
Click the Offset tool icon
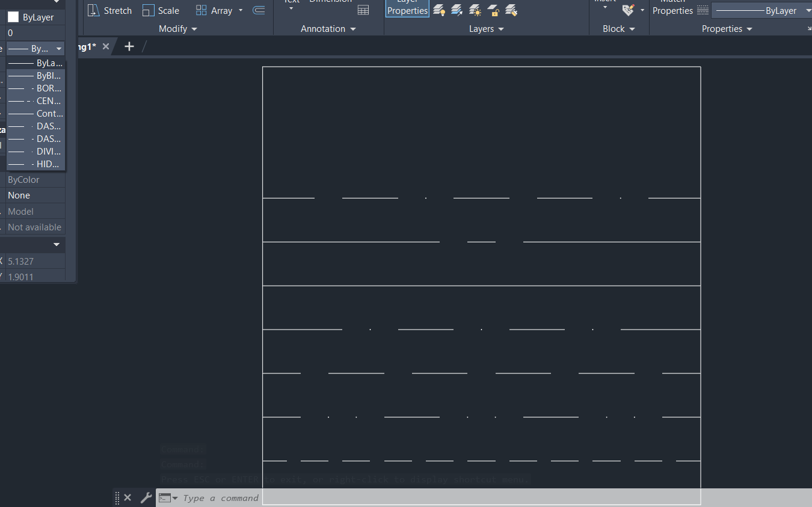[x=259, y=10]
